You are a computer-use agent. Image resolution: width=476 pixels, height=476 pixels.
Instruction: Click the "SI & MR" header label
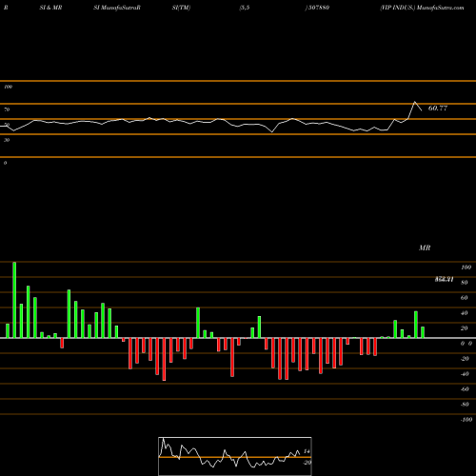coord(50,8)
